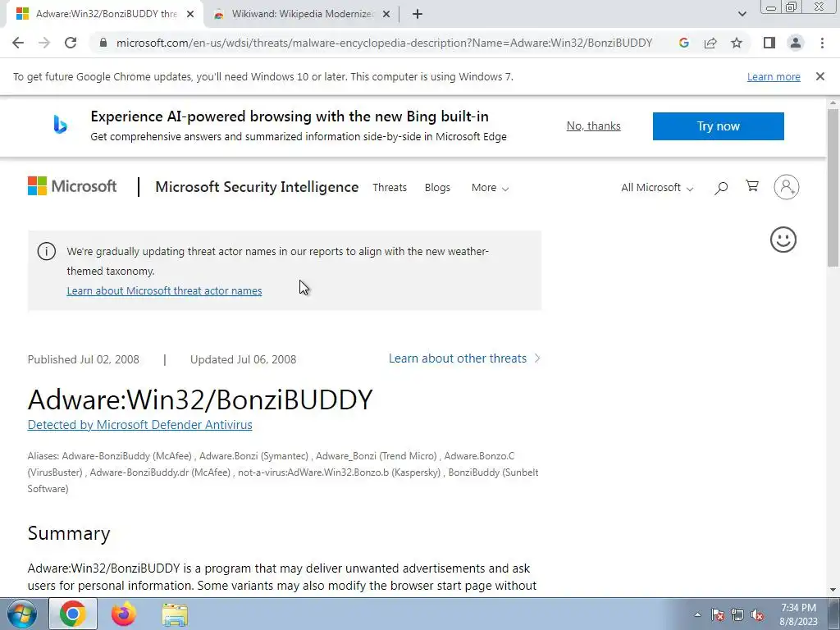Open the tab search dropdown arrow
The width and height of the screenshot is (840, 630).
[742, 15]
